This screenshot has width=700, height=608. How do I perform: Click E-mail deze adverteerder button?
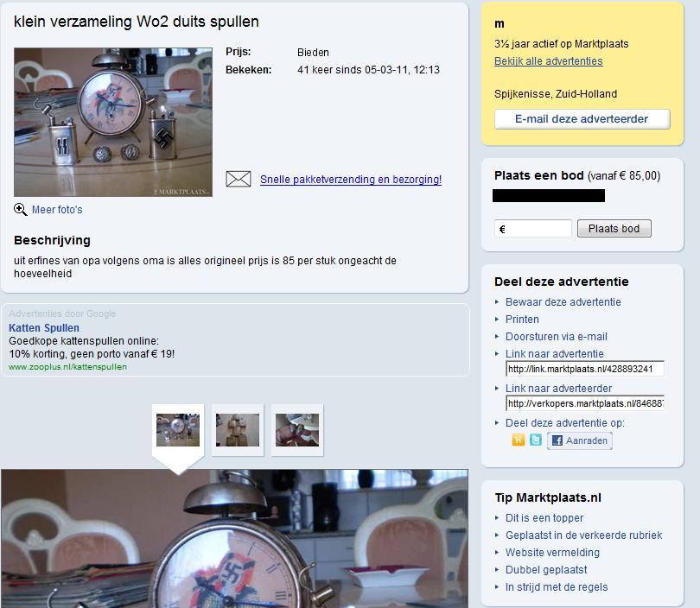pyautogui.click(x=582, y=119)
